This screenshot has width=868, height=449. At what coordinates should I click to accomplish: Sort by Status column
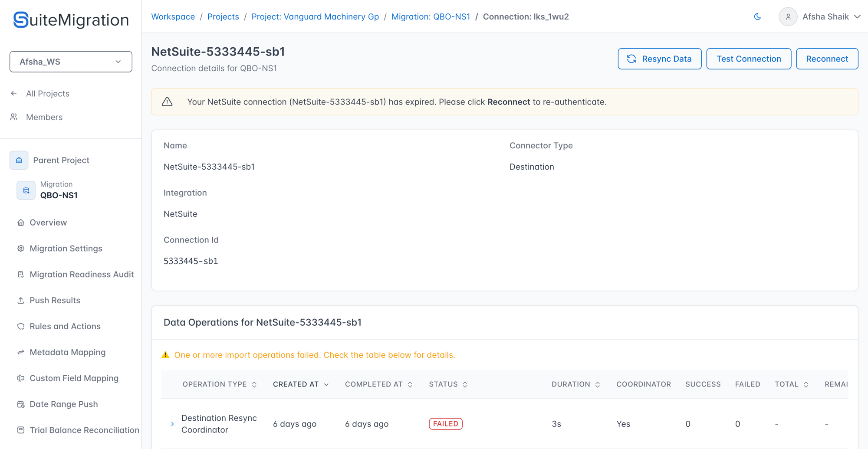pyautogui.click(x=448, y=384)
